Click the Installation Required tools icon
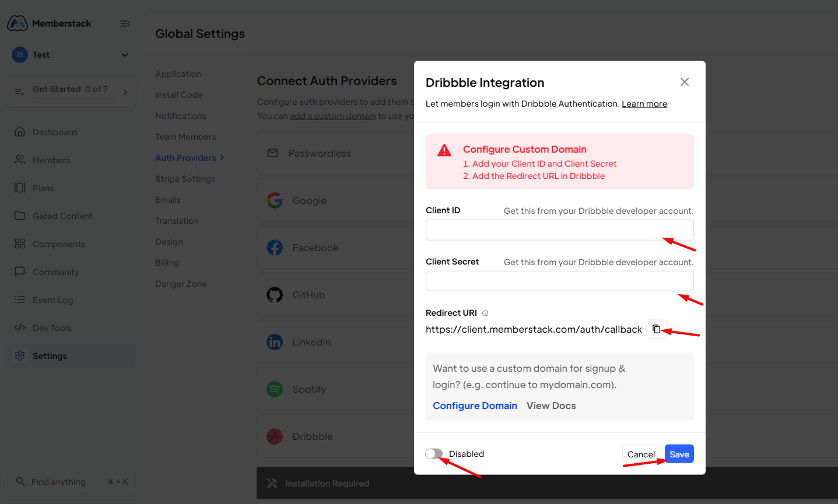 [272, 484]
